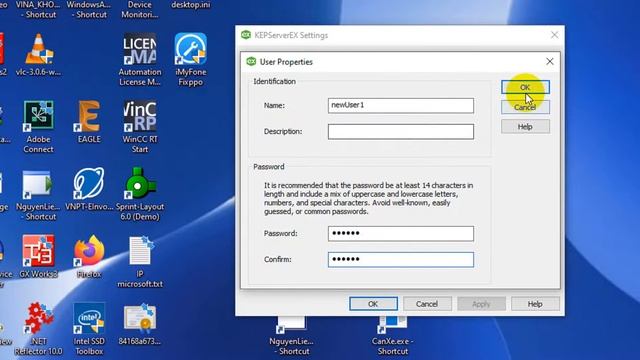Image resolution: width=640 pixels, height=360 pixels.
Task: Select the VLC installer desktop icon
Action: pos(38,54)
